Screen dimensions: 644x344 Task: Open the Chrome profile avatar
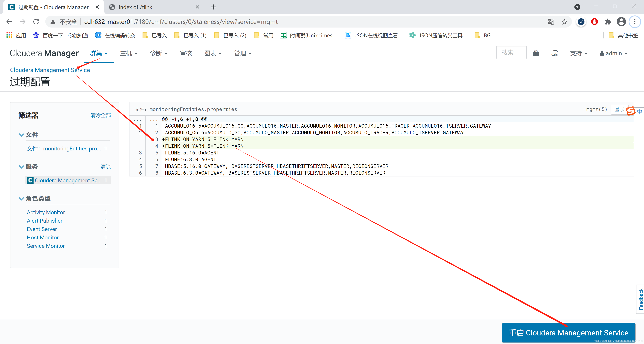(x=621, y=22)
